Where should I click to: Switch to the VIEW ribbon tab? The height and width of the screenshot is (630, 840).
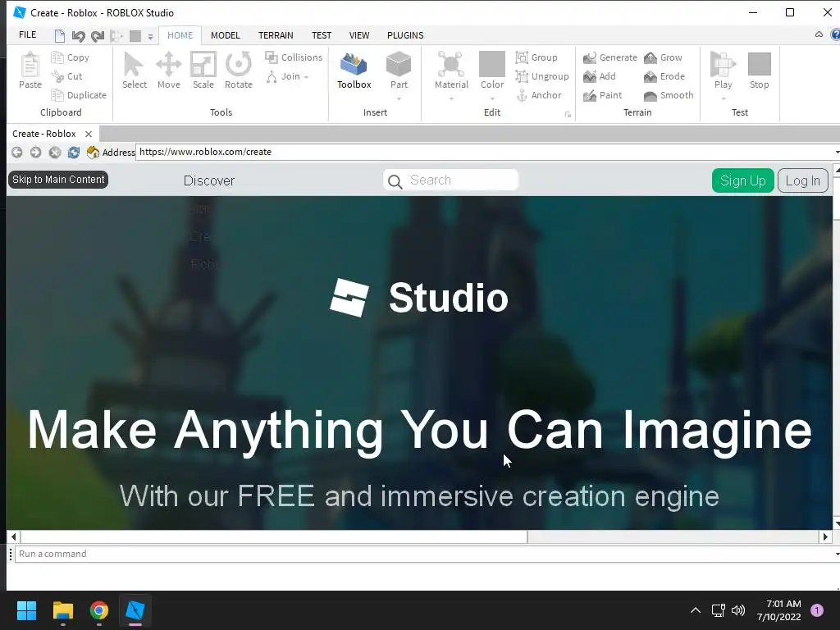coord(359,35)
